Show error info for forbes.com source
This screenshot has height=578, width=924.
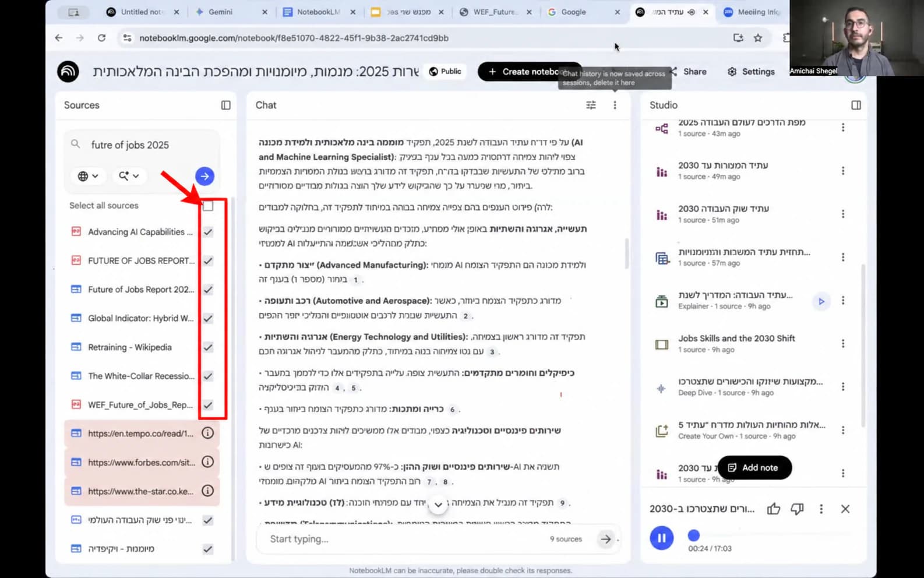(207, 461)
